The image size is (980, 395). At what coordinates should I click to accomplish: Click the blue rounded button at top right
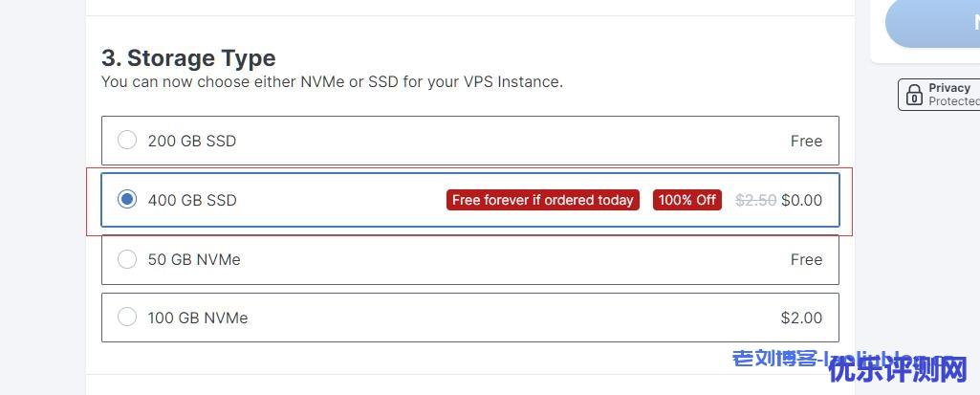[x=932, y=23]
